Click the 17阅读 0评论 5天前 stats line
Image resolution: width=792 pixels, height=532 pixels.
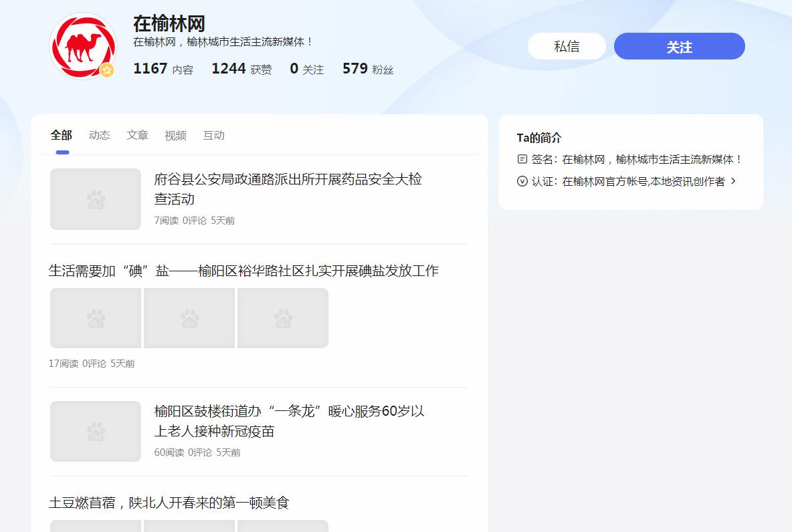click(x=92, y=364)
